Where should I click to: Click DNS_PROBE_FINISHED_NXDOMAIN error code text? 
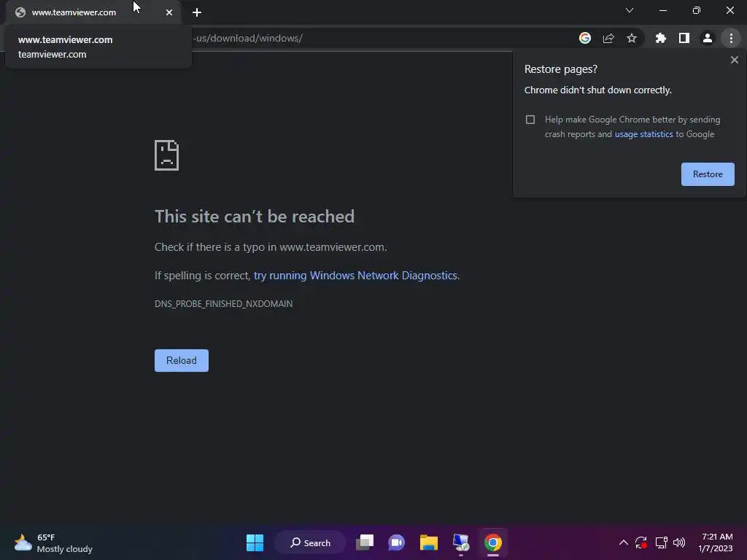coord(223,304)
